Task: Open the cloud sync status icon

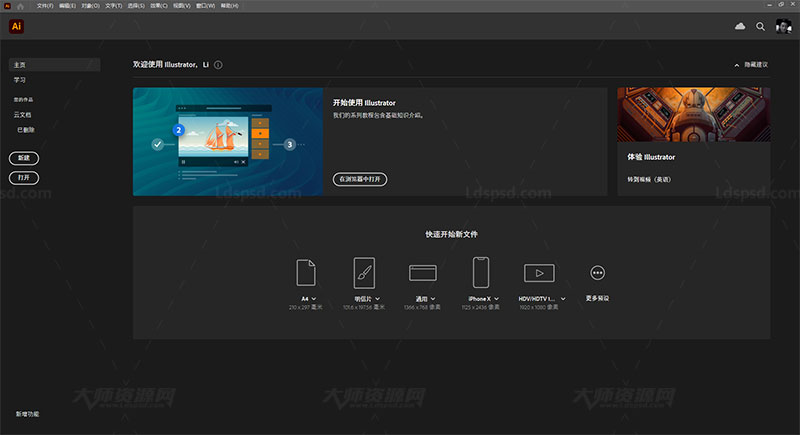Action: [740, 26]
